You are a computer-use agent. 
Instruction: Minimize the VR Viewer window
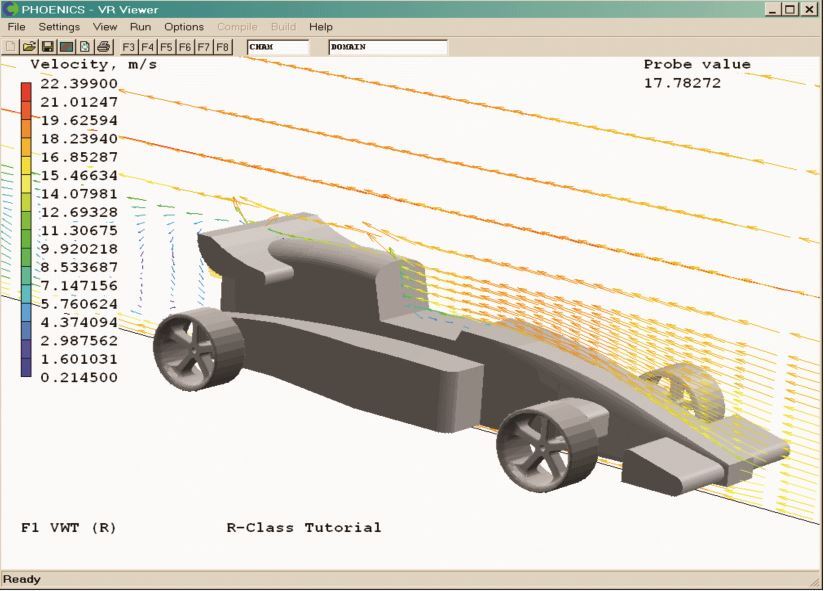pyautogui.click(x=772, y=9)
